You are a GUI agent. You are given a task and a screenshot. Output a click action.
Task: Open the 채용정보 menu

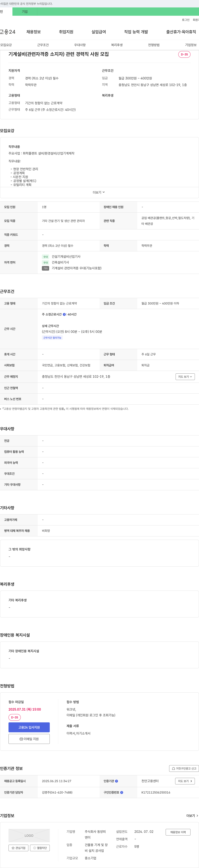[x=33, y=32]
